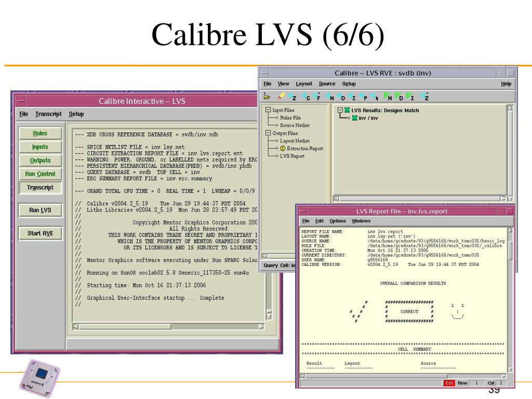Click the Rules button in the sidebar
The image size is (532, 399).
[x=41, y=134]
